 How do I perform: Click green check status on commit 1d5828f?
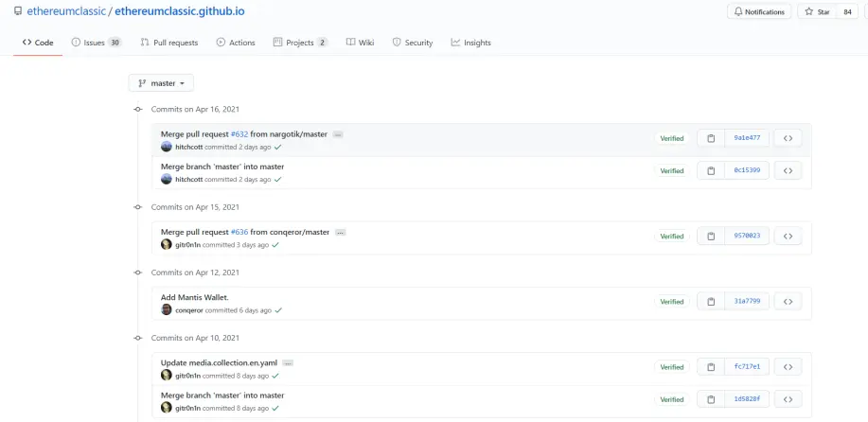(x=275, y=408)
